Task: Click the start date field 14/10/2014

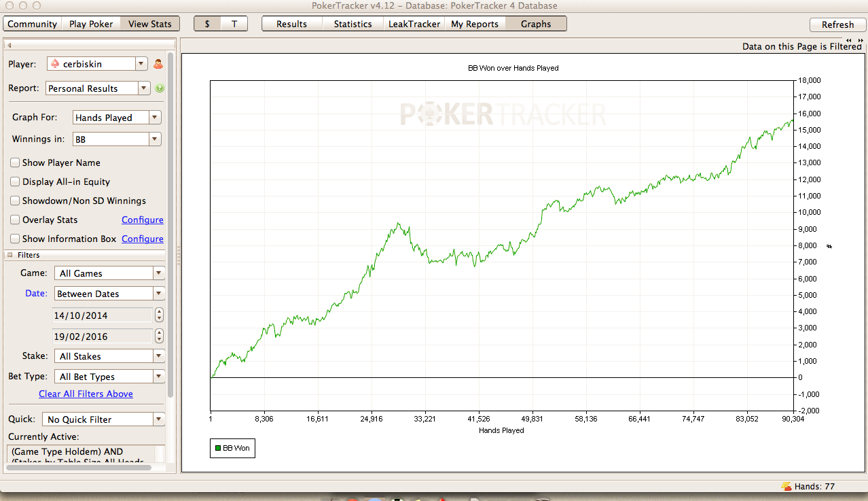Action: click(x=103, y=315)
